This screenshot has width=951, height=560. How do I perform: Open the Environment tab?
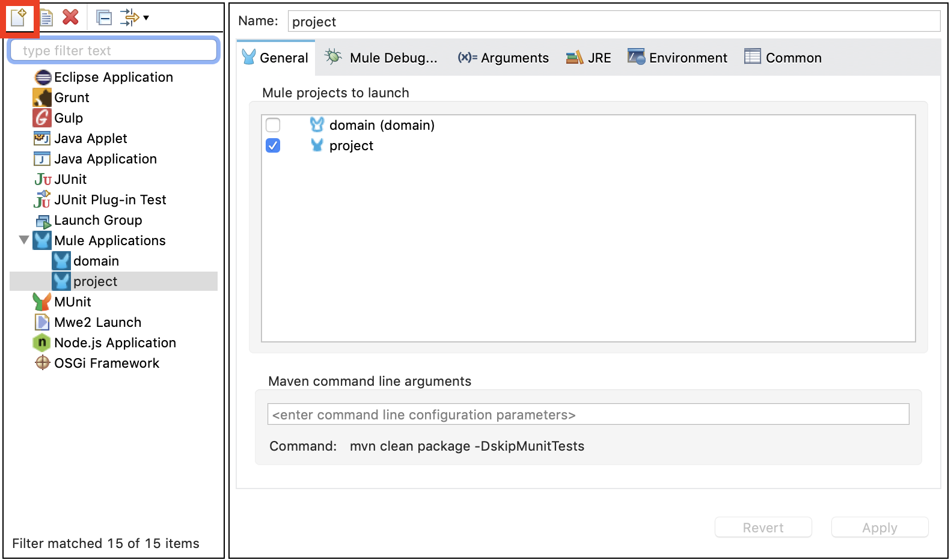coord(677,58)
